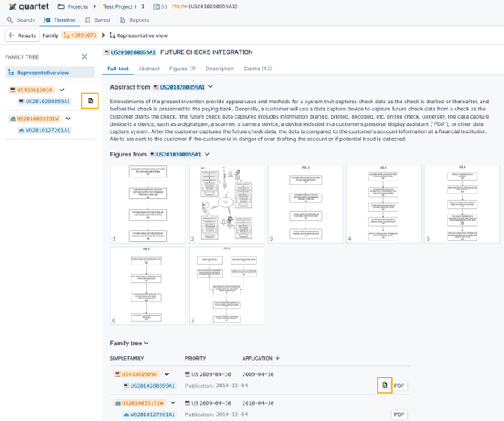Click the document icon next to the first PDF button
Image resolution: width=504 pixels, height=421 pixels.
tap(384, 386)
